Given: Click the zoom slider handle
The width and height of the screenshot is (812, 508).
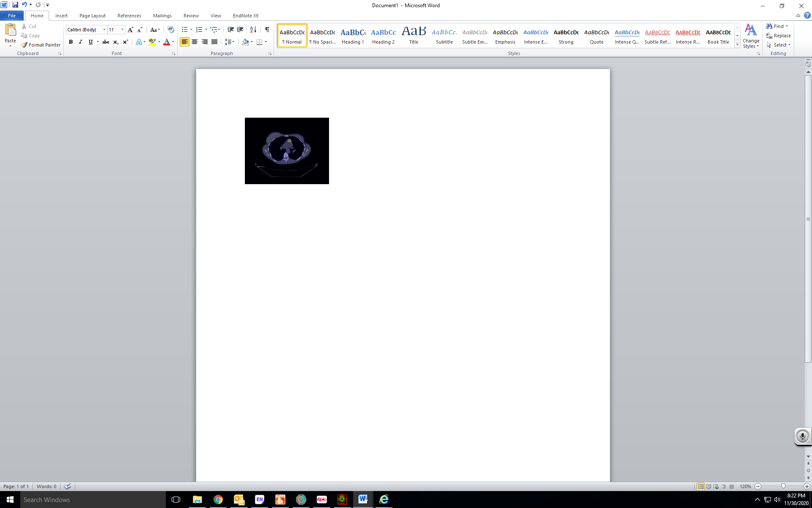Looking at the screenshot, I should tap(783, 486).
